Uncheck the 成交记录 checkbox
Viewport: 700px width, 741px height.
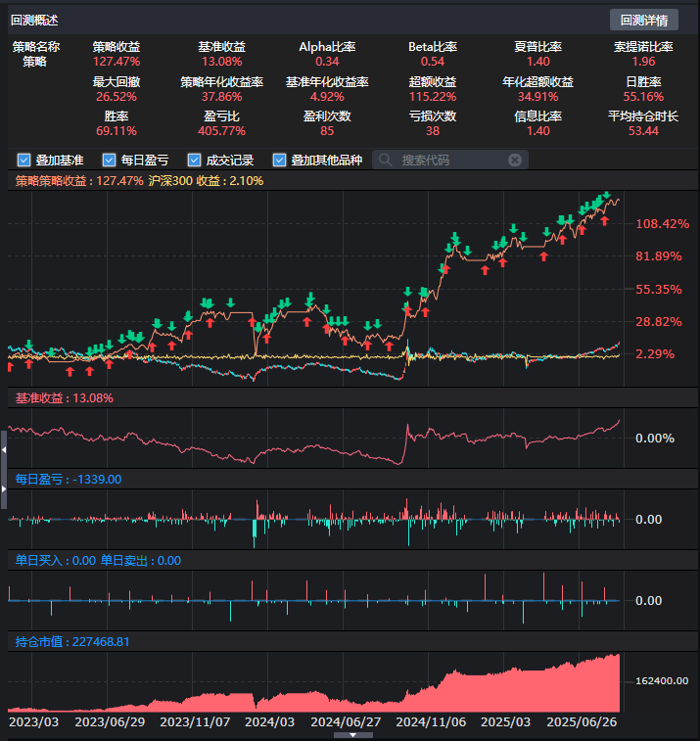[194, 161]
